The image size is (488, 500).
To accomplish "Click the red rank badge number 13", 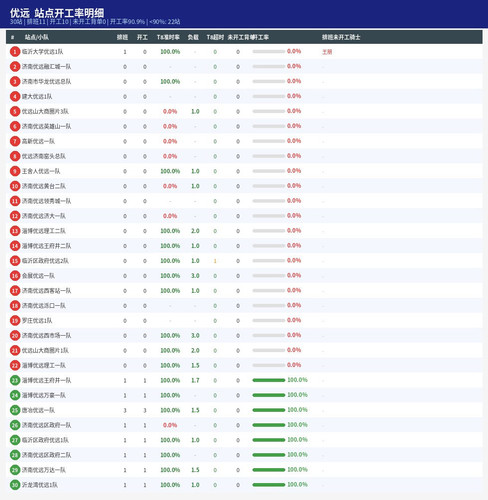I will [15, 231].
